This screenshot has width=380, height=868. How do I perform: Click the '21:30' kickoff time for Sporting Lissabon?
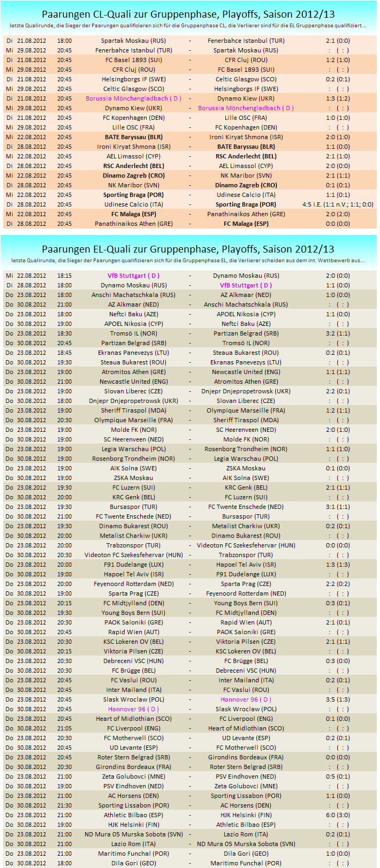[64, 805]
